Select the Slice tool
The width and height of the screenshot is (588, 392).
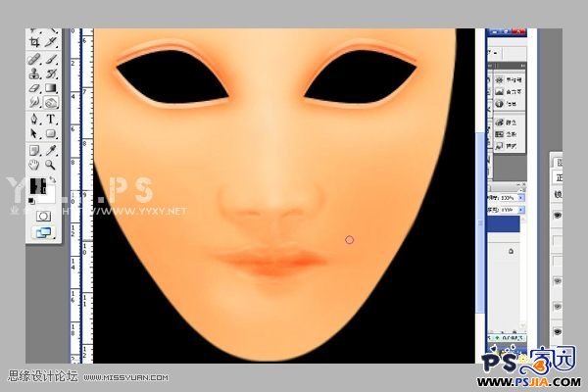pyautogui.click(x=51, y=42)
